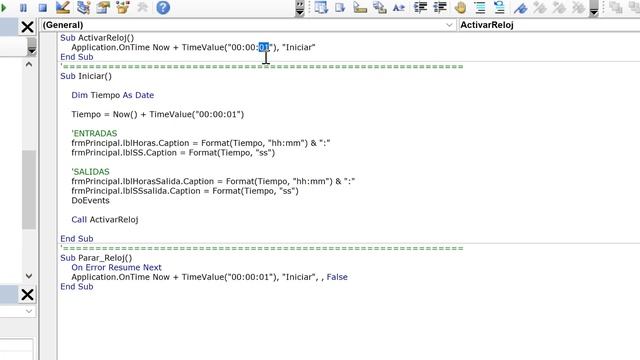Screen dimensions: 640x360
Task: Click the 'SALIDAS comment
Action: point(90,172)
